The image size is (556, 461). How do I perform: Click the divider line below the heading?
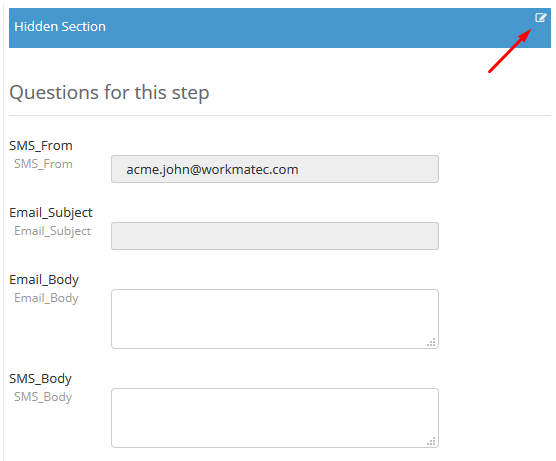coord(280,115)
